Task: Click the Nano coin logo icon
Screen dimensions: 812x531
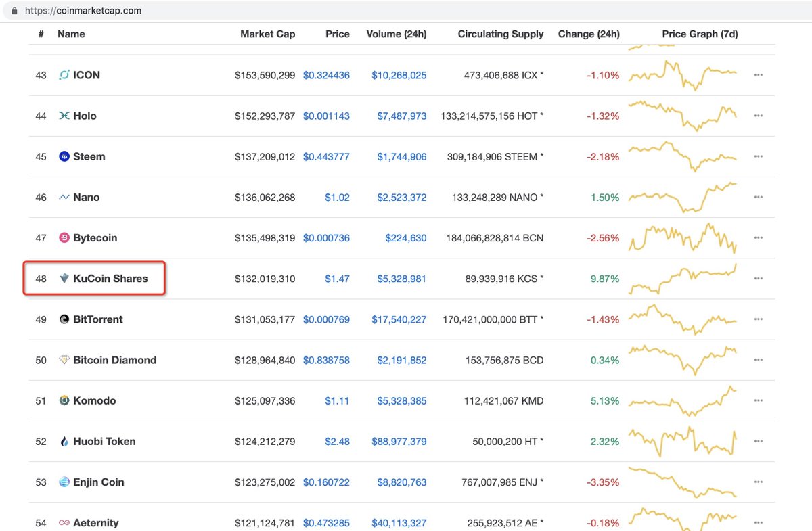Action: (x=64, y=197)
